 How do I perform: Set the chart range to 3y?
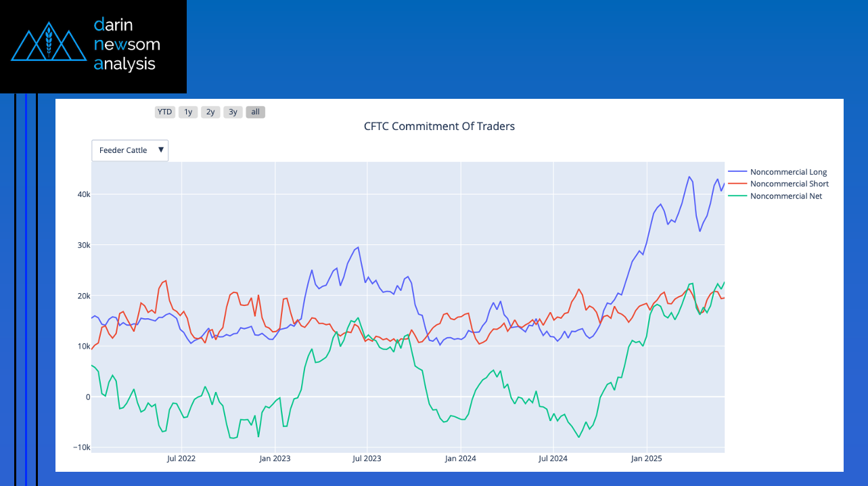click(x=233, y=112)
